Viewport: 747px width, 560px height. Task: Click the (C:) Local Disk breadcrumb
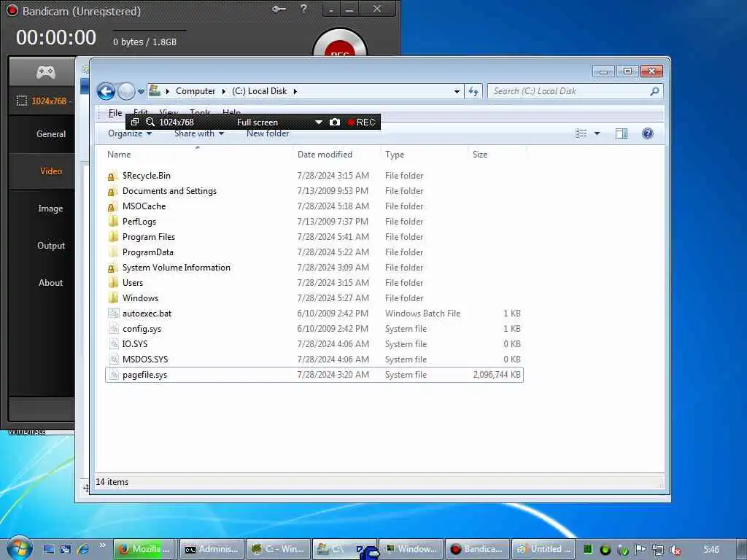[x=260, y=91]
